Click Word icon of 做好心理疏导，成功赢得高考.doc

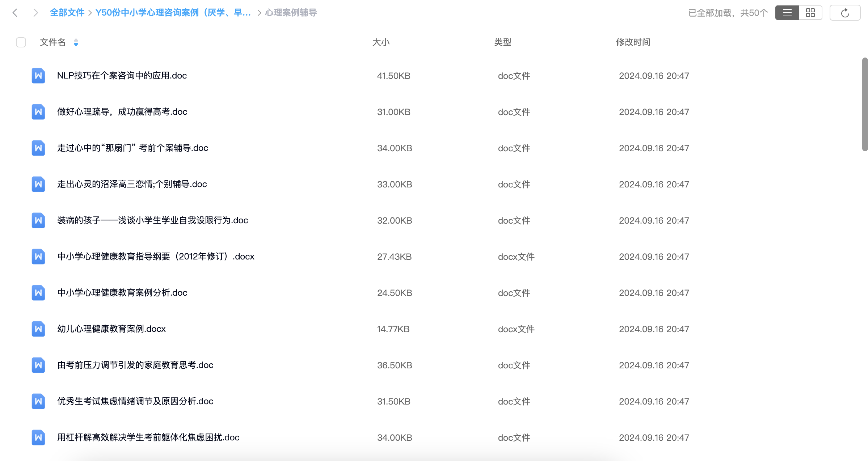38,112
